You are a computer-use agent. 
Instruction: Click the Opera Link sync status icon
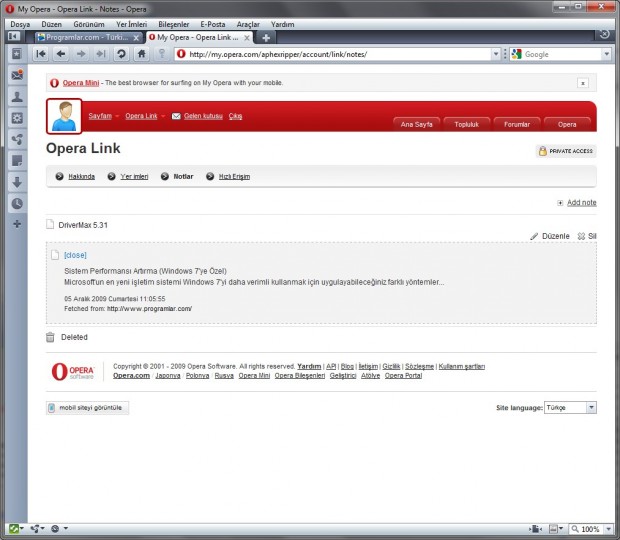click(x=16, y=529)
